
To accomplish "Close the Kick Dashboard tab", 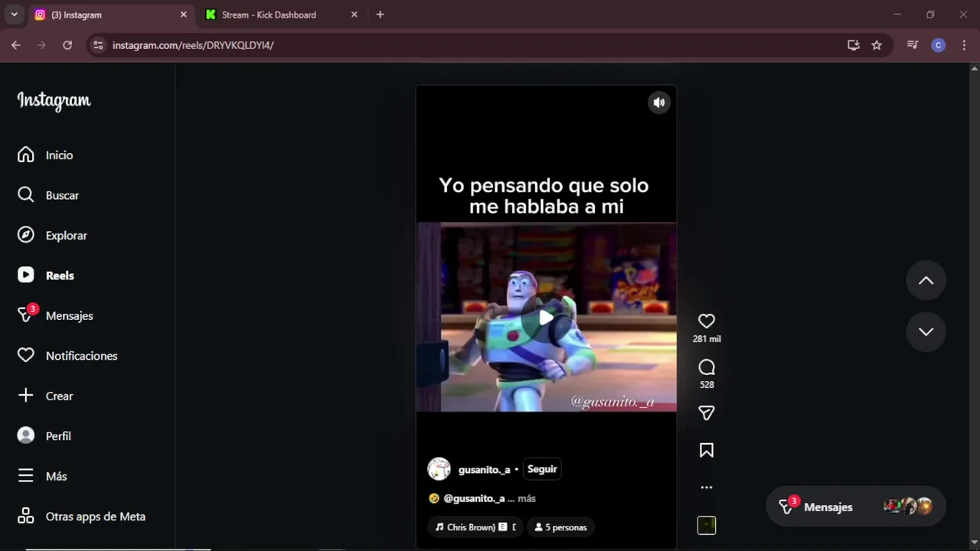I will (x=354, y=15).
